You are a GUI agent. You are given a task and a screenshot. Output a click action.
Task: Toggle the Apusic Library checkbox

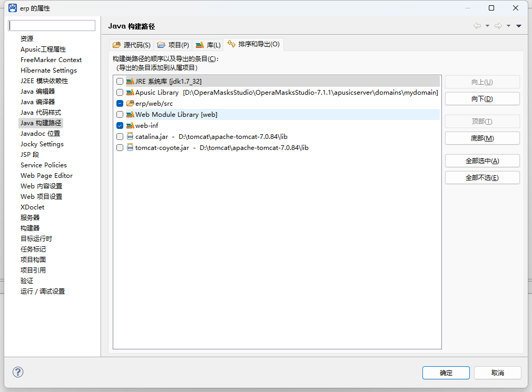pyautogui.click(x=120, y=93)
